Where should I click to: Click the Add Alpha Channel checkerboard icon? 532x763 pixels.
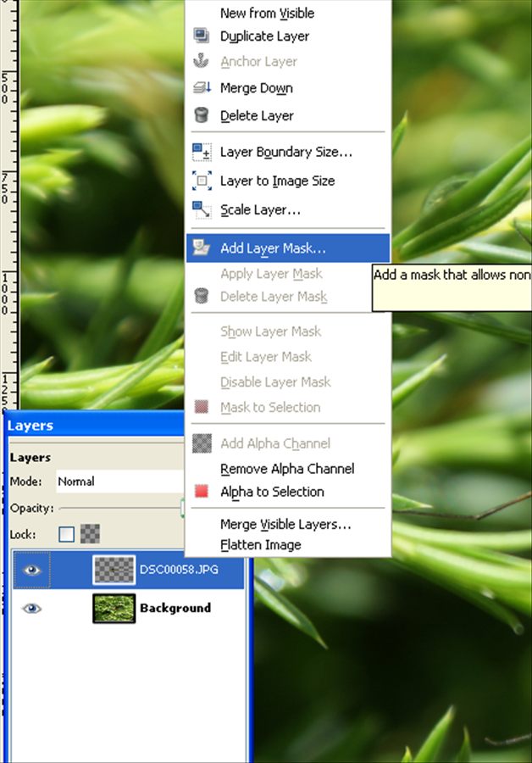point(202,443)
